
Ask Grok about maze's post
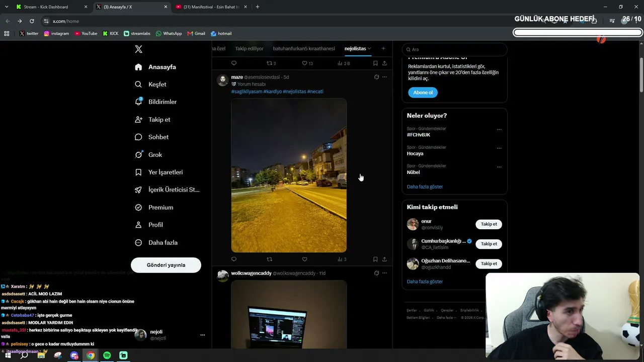(376, 77)
